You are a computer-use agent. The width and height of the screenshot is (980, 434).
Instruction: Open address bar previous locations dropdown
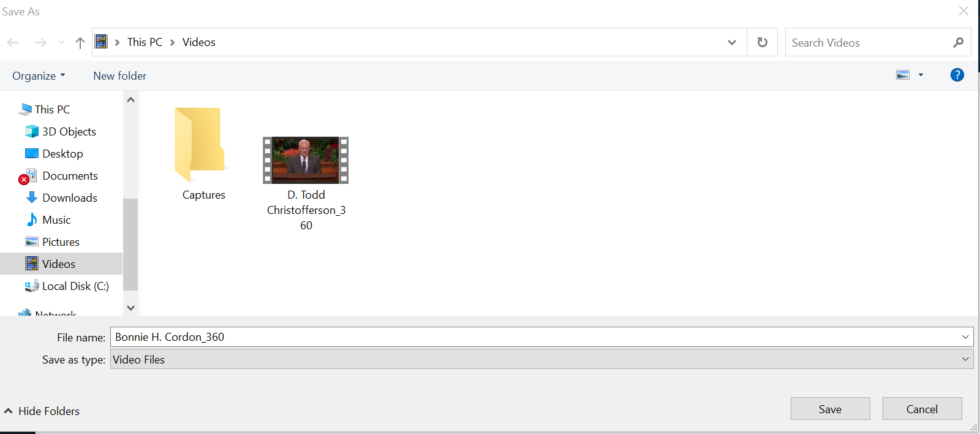pyautogui.click(x=732, y=42)
